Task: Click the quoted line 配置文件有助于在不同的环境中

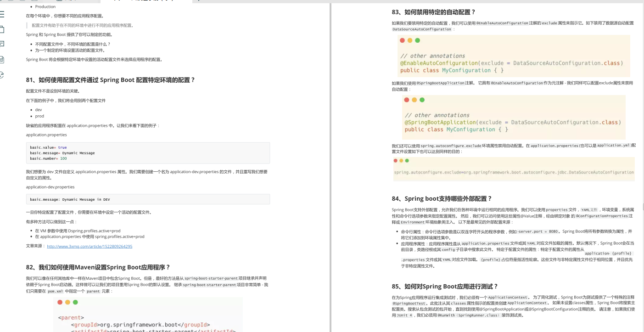Action: pos(82,25)
